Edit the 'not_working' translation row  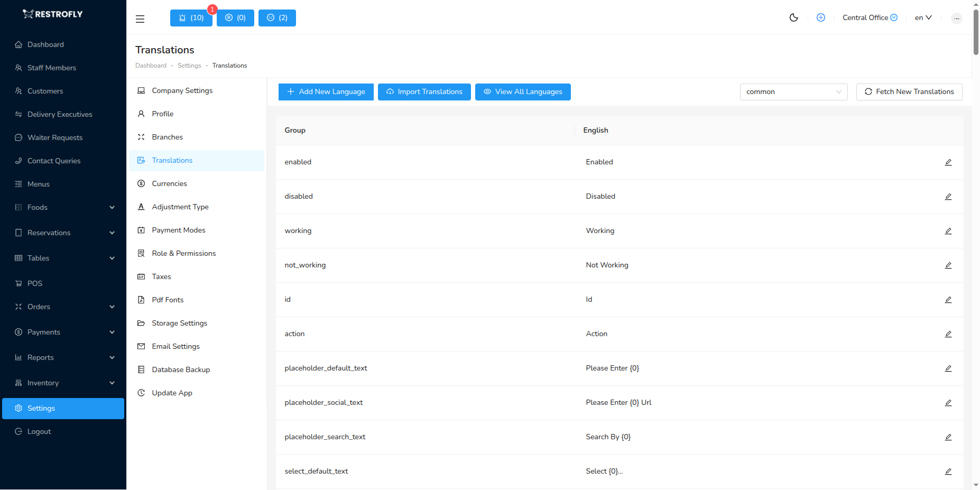[948, 265]
